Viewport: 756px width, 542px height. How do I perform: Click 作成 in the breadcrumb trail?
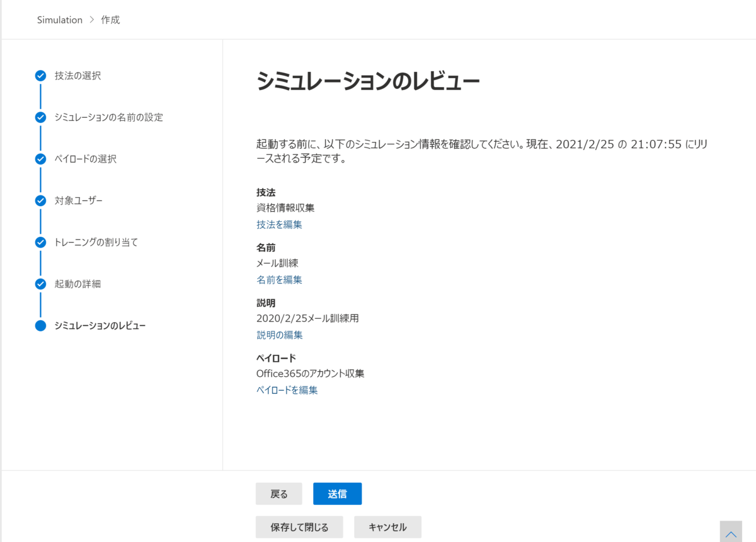click(110, 20)
